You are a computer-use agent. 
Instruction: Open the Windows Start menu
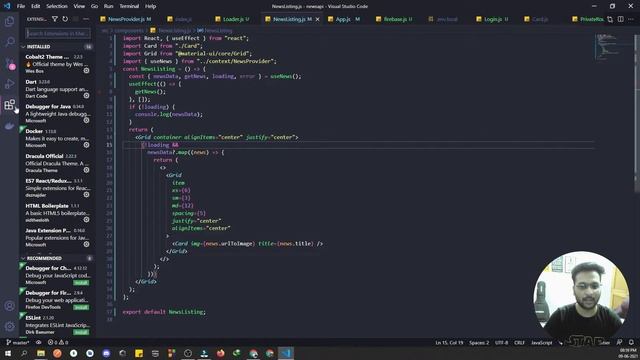8,353
